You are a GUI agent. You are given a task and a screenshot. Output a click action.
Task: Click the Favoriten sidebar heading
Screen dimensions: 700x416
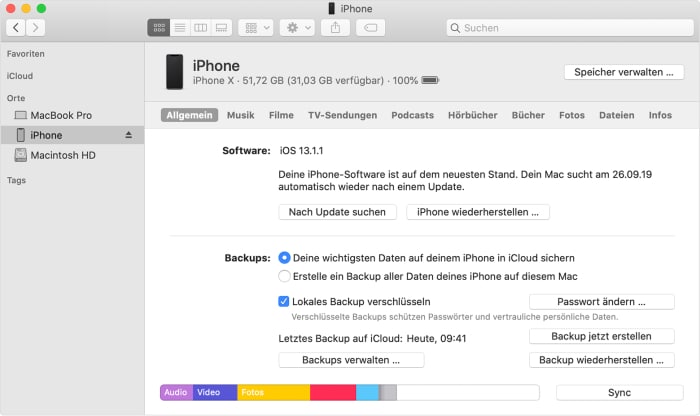coord(25,54)
